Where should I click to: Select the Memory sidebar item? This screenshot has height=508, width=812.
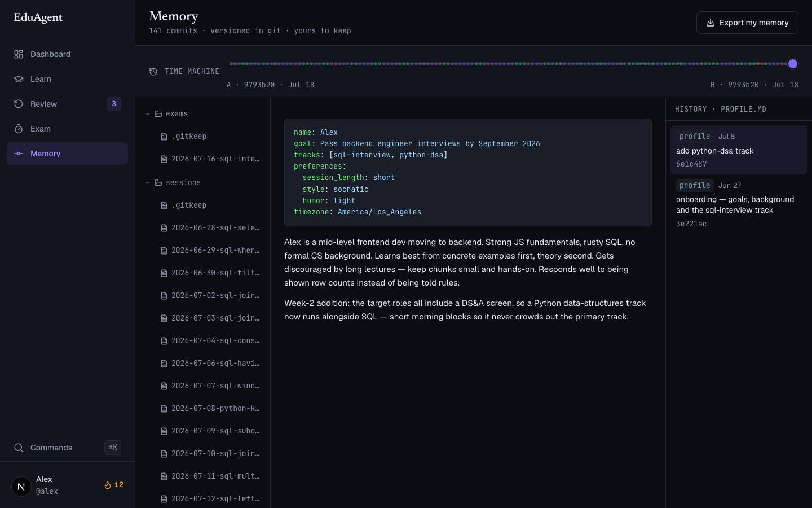[67, 154]
